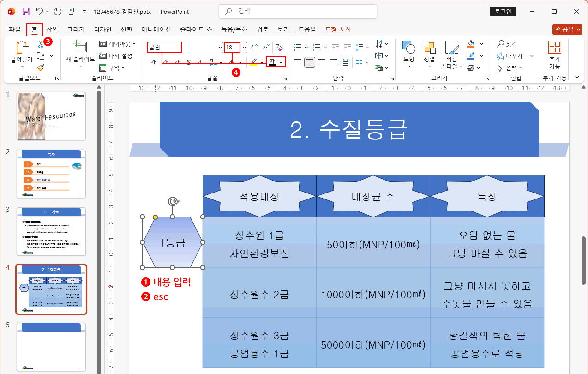The width and height of the screenshot is (588, 374).
Task: Select the strikethrough formatting icon
Action: 188,60
